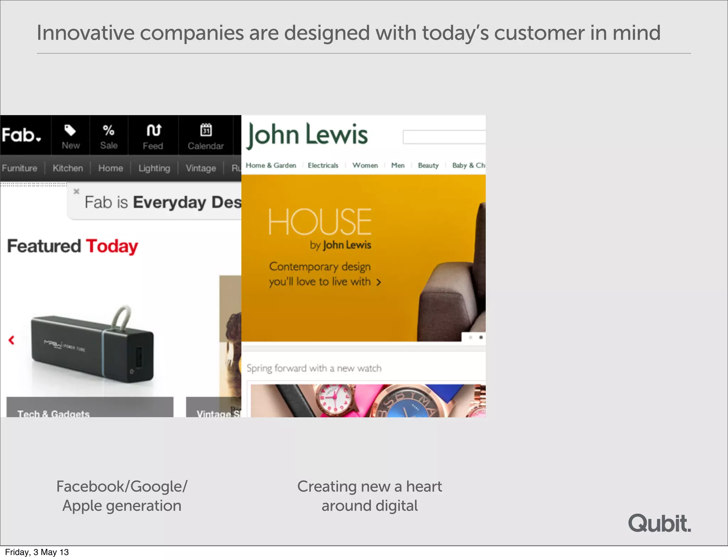Click the New tag icon

click(70, 131)
